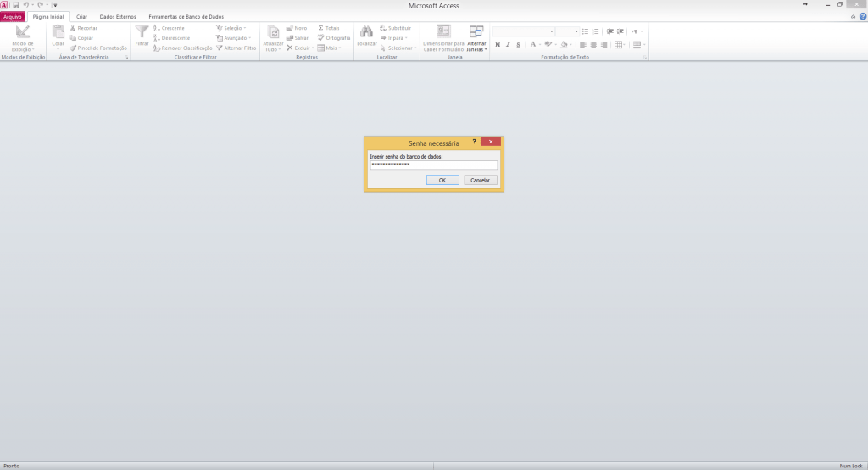Image resolution: width=868 pixels, height=470 pixels.
Task: Expand the Customize Quick Access Toolbar arrow
Action: [55, 5]
